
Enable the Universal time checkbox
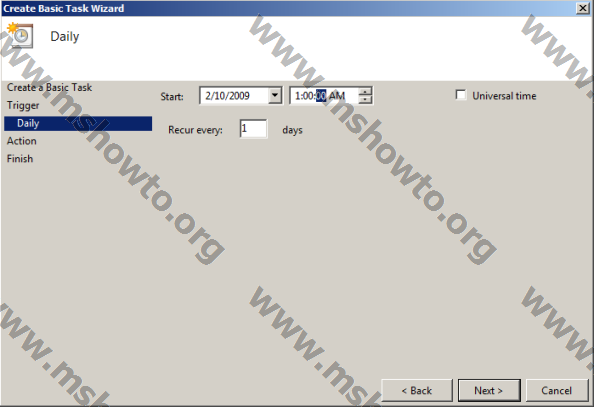tap(461, 95)
